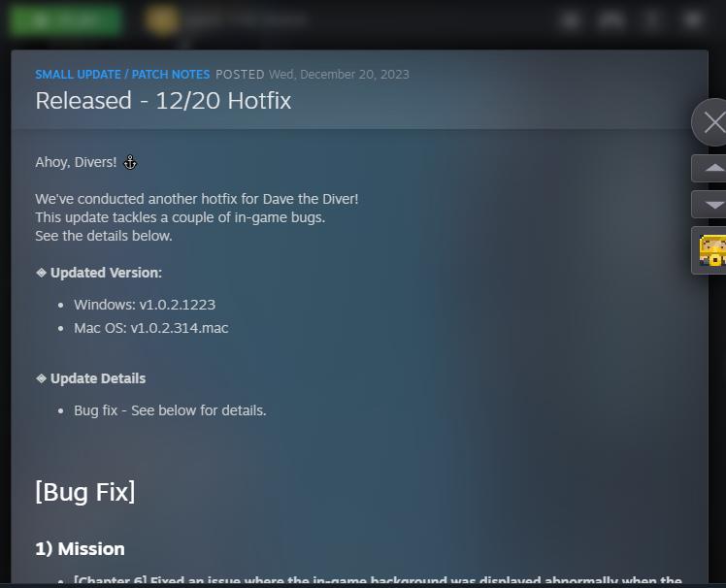Click the rightmost blurred icon in top bar
Viewport: 726px width, 588px height.
[693, 20]
